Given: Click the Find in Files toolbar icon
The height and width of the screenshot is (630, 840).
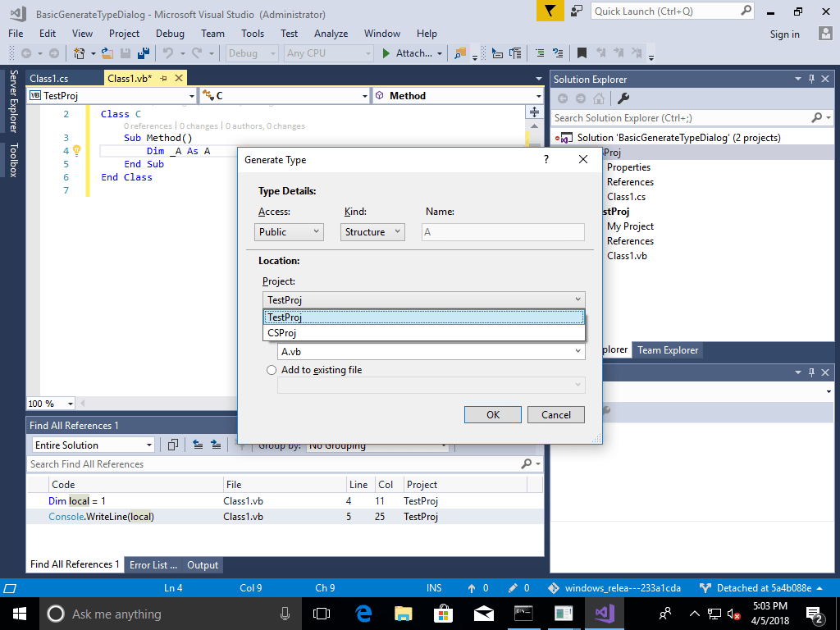Looking at the screenshot, I should (459, 53).
